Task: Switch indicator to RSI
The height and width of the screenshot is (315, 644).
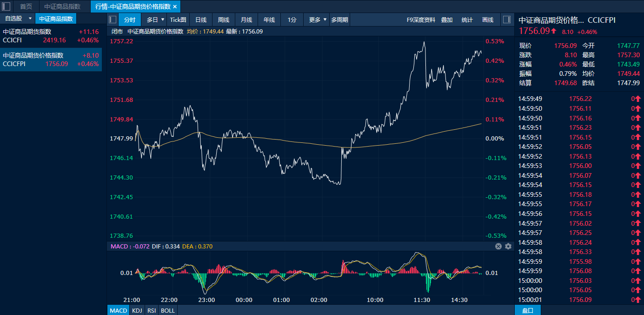Action: (x=152, y=310)
